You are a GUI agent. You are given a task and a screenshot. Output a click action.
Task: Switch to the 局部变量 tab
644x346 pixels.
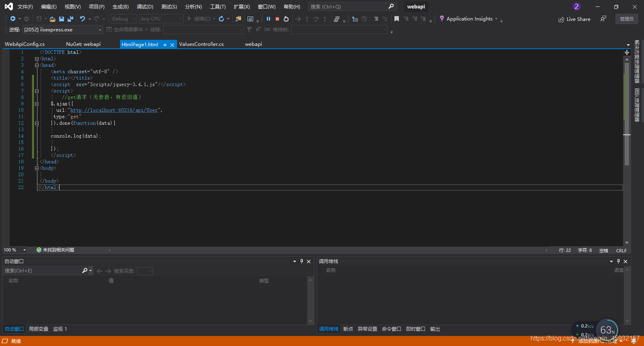coord(39,329)
